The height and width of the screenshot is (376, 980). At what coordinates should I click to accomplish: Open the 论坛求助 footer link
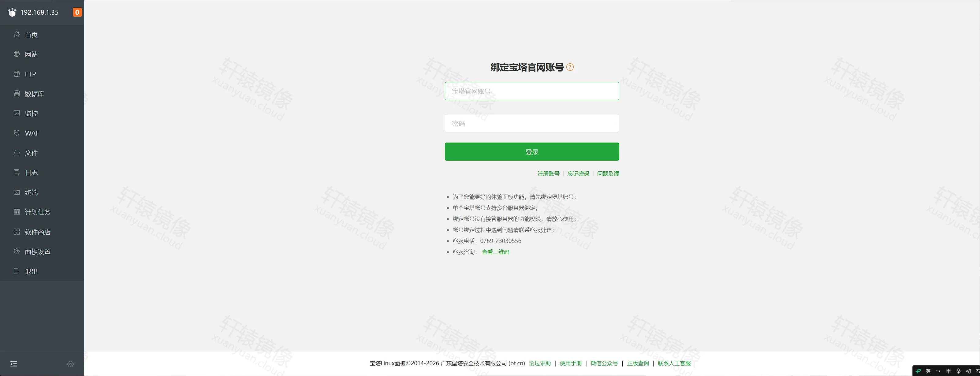(540, 363)
